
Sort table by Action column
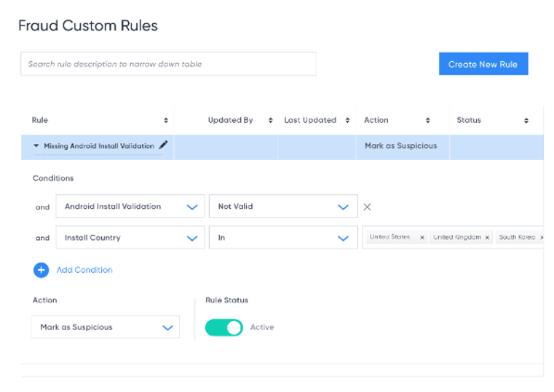coord(428,121)
